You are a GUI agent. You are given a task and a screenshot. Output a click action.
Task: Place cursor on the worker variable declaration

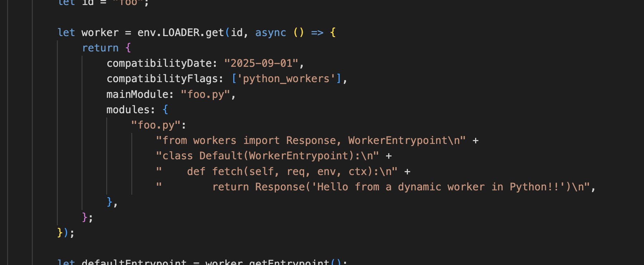(100, 32)
